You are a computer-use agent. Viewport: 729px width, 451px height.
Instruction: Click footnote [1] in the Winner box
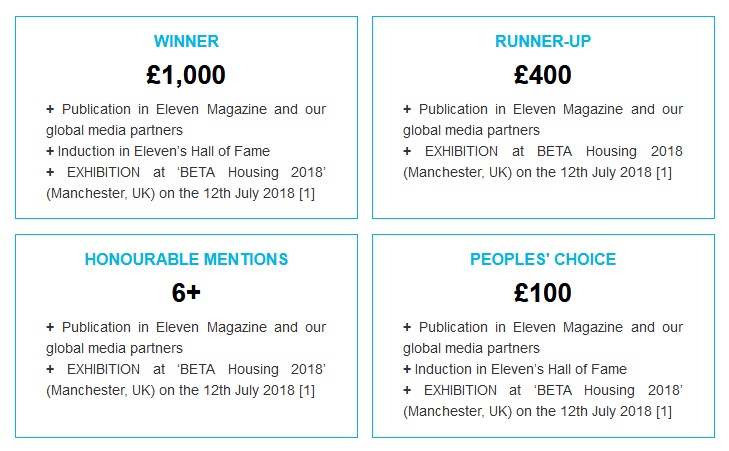[x=307, y=193]
